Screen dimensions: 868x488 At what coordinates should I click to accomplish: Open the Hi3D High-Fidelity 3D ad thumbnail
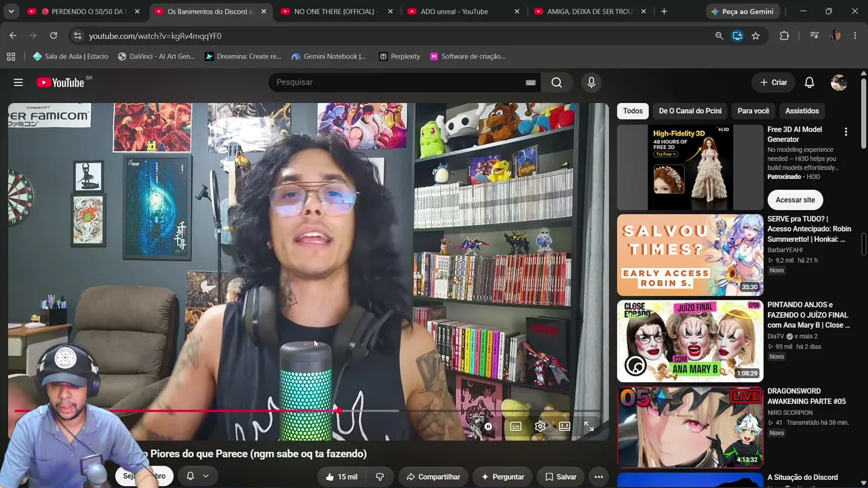tap(690, 167)
